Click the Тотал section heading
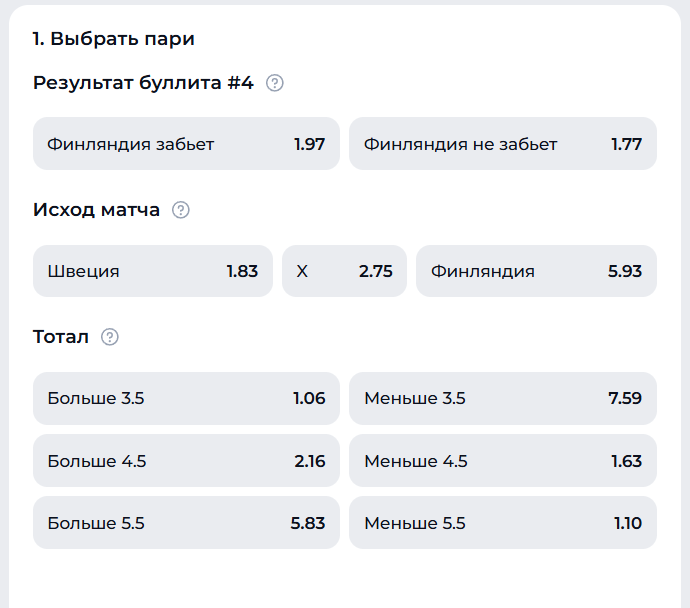Screen dimensions: 690x608 point(61,337)
